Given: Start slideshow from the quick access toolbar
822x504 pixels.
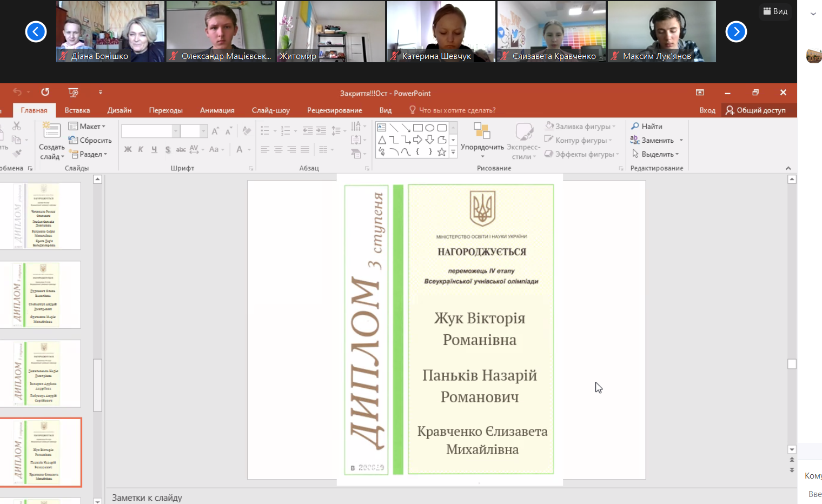Looking at the screenshot, I should pos(74,92).
